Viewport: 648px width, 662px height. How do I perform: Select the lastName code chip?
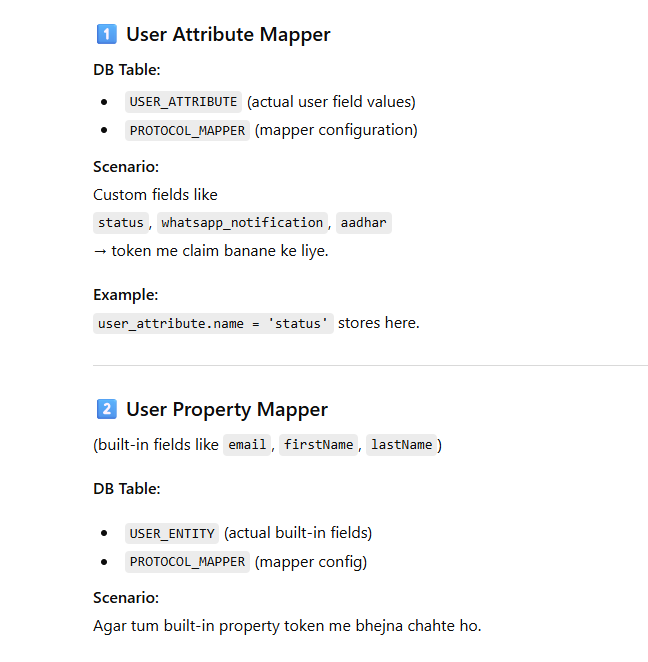click(401, 444)
